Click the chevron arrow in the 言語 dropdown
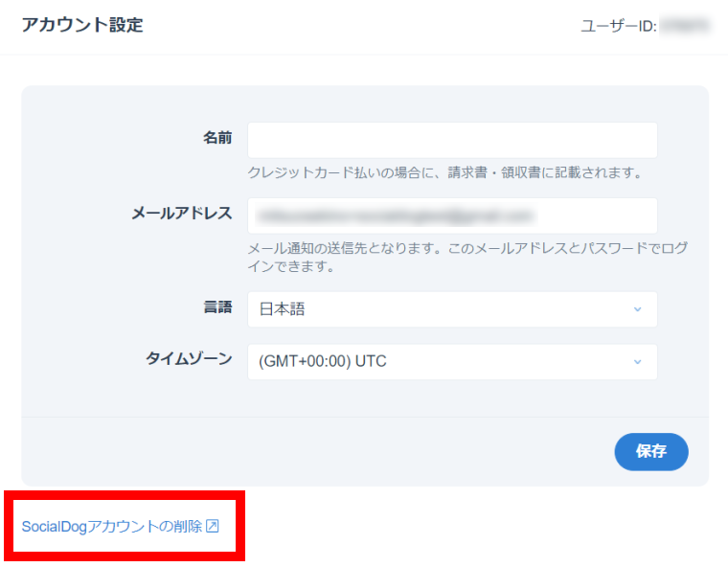 click(x=637, y=309)
